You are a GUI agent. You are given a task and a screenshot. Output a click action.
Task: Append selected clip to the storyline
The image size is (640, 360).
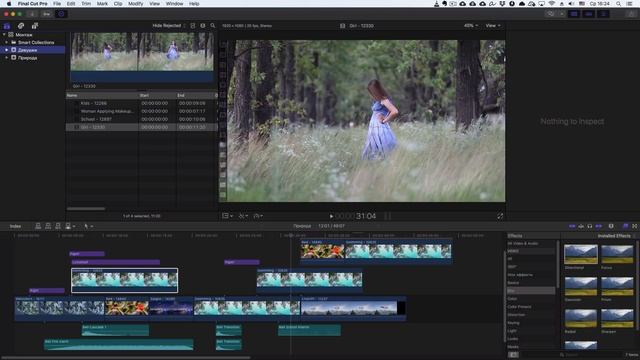58,226
